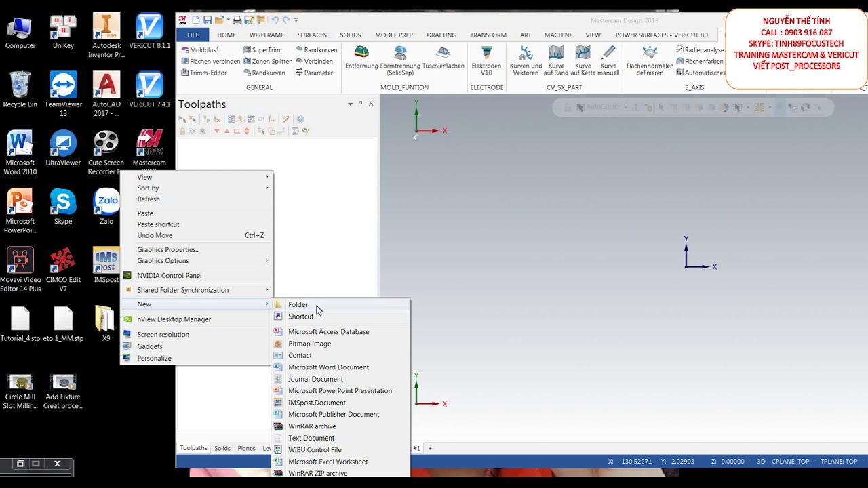868x488 pixels.
Task: Click Refresh in context menu
Action: (x=197, y=199)
